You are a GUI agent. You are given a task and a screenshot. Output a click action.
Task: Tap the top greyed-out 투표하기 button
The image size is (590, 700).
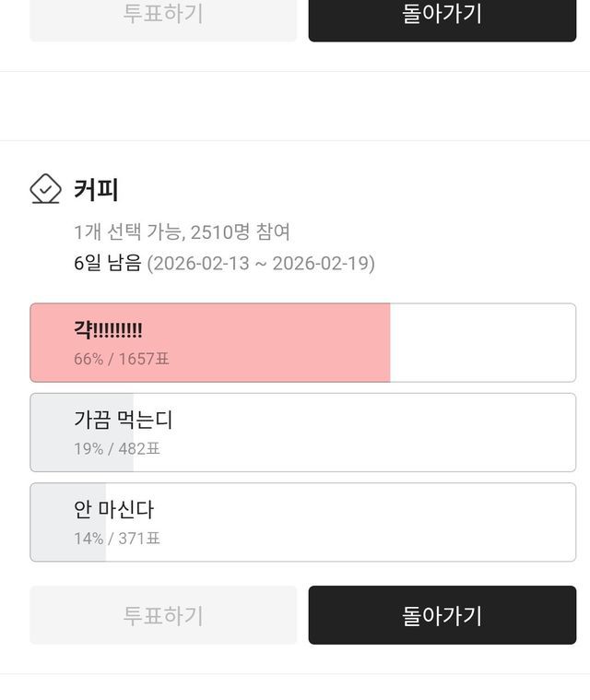tap(163, 15)
